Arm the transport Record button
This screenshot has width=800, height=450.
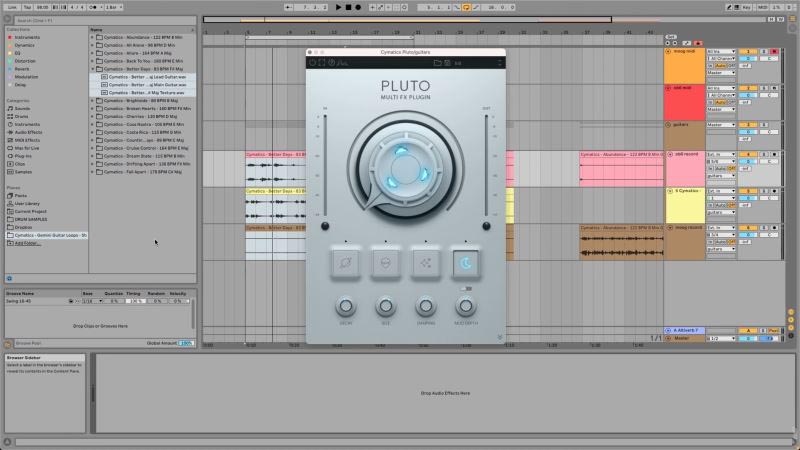coord(358,7)
